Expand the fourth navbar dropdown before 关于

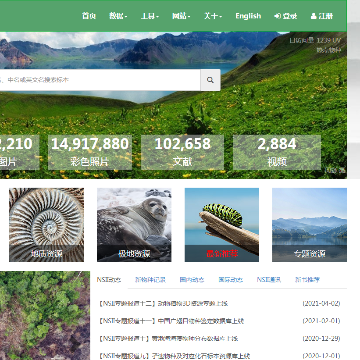tap(181, 16)
